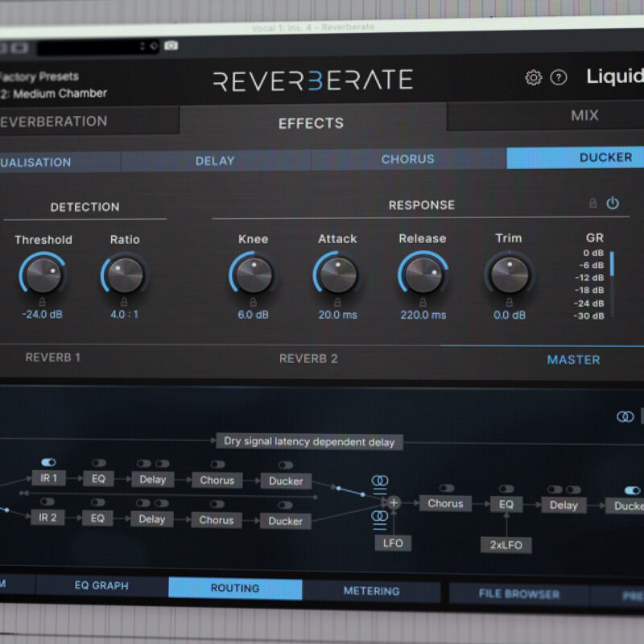Open the EQ Graph view tab
Image resolution: width=644 pixels, height=644 pixels.
[x=102, y=585]
